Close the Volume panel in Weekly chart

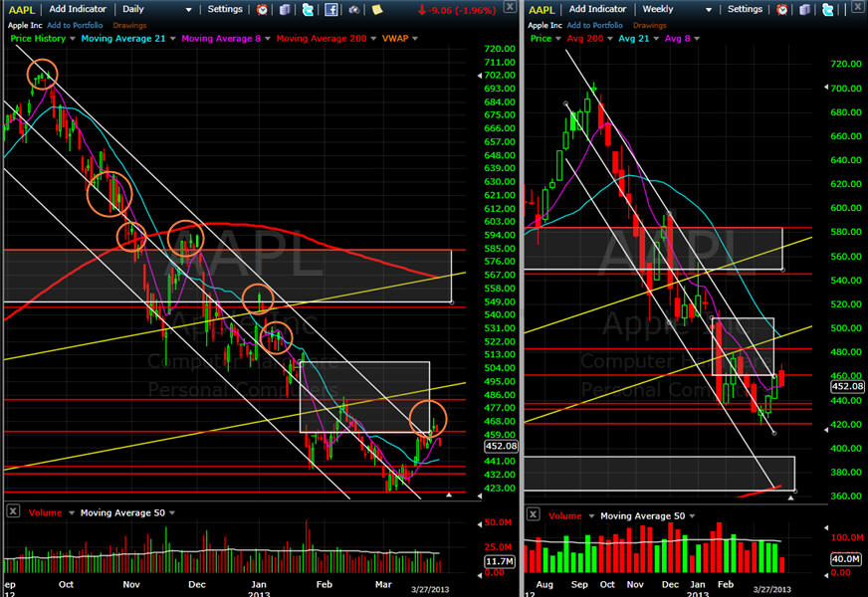[x=533, y=514]
